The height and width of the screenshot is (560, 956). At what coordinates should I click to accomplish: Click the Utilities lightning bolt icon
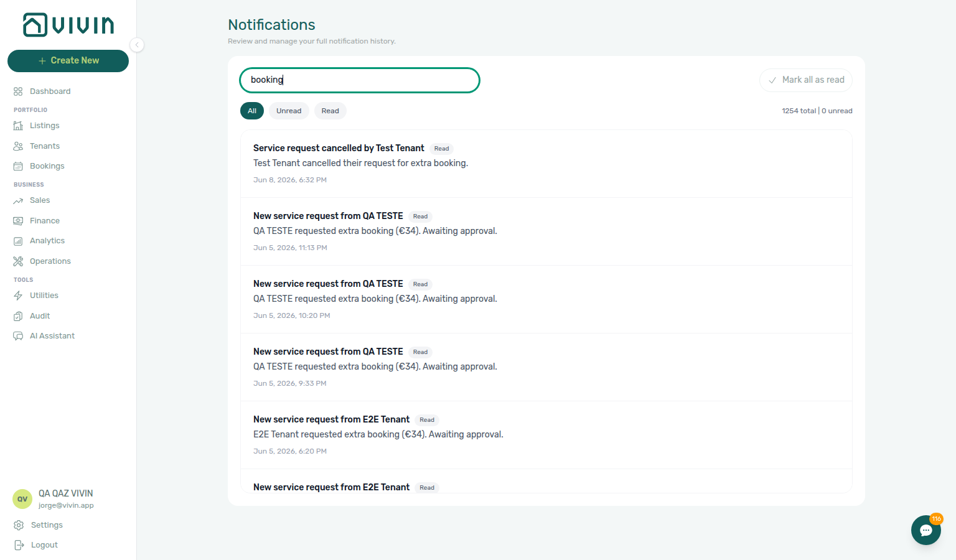click(x=18, y=296)
